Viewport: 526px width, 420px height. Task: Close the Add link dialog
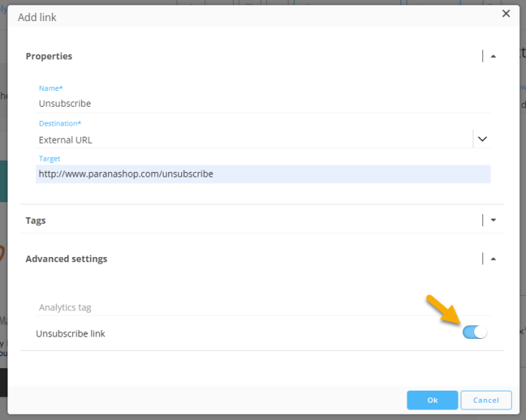pos(506,14)
